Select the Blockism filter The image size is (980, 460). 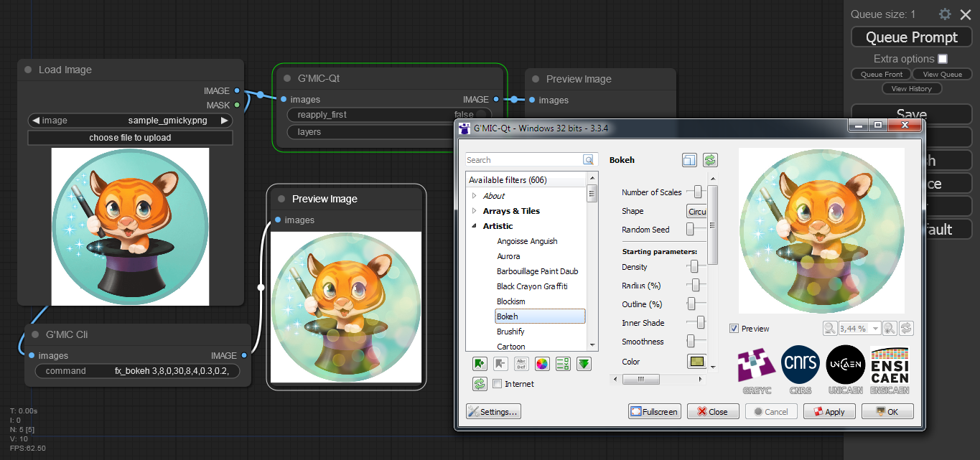[510, 301]
